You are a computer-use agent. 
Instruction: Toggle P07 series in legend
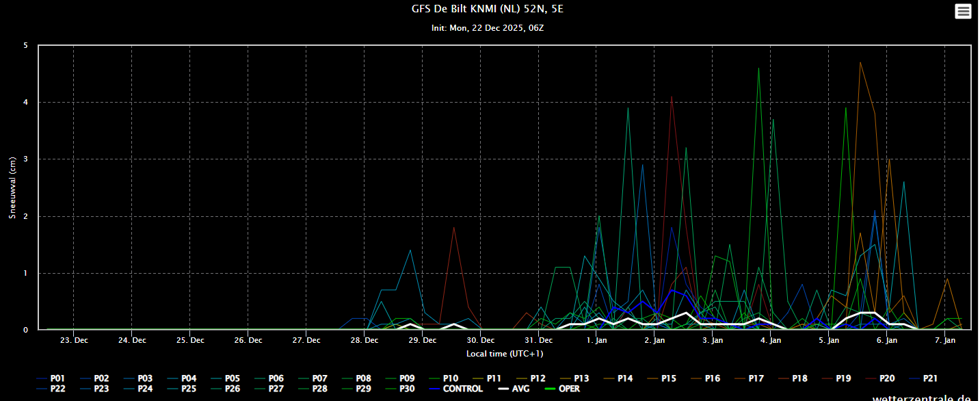[x=314, y=378]
